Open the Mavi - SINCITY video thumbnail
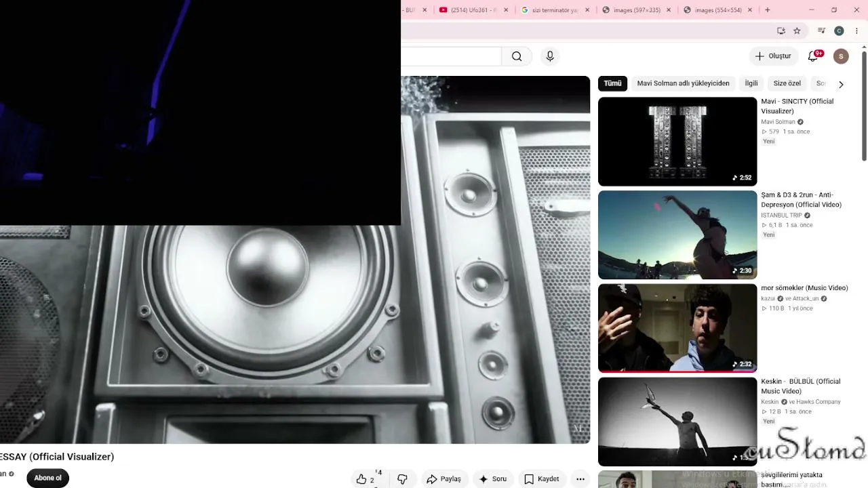Screen dimensions: 868x488 click(x=677, y=142)
